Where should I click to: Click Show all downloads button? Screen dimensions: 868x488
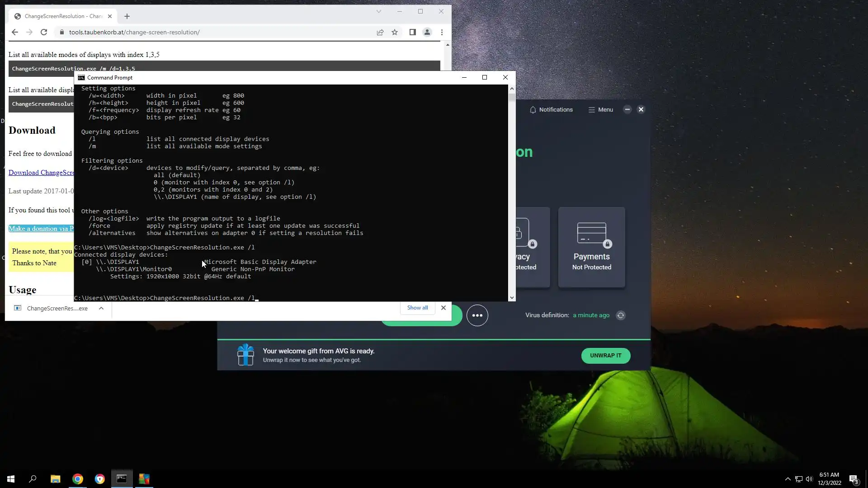[417, 308]
